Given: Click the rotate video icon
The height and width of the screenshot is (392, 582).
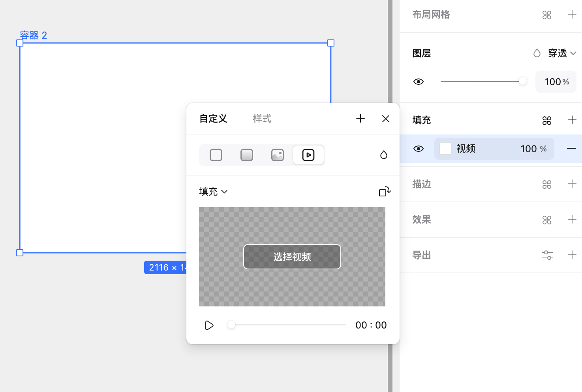Looking at the screenshot, I should pos(385,192).
